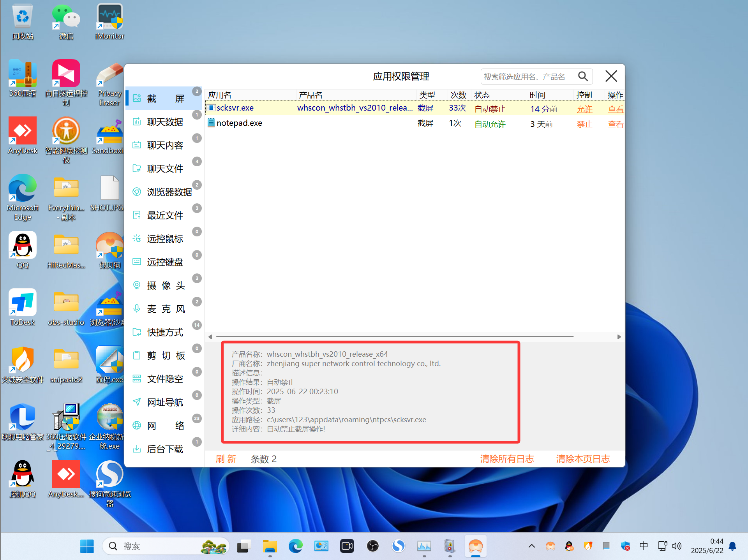This screenshot has width=748, height=560.
Task: Open the 搜狗高速浏览器 desktop icon
Action: point(110,484)
